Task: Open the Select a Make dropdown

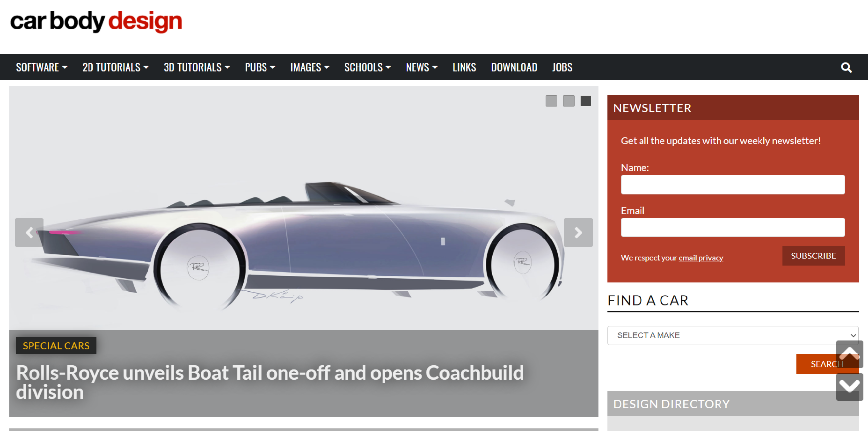Action: click(x=733, y=335)
